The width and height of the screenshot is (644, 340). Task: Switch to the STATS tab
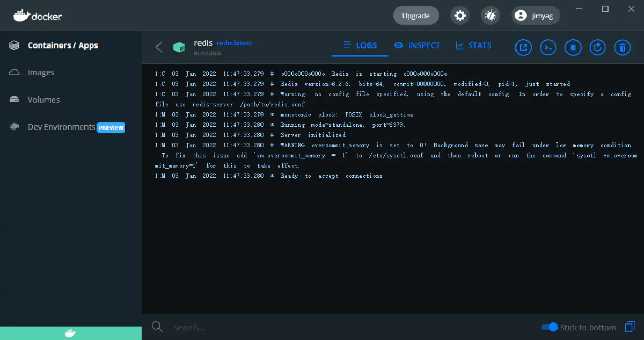pyautogui.click(x=473, y=46)
